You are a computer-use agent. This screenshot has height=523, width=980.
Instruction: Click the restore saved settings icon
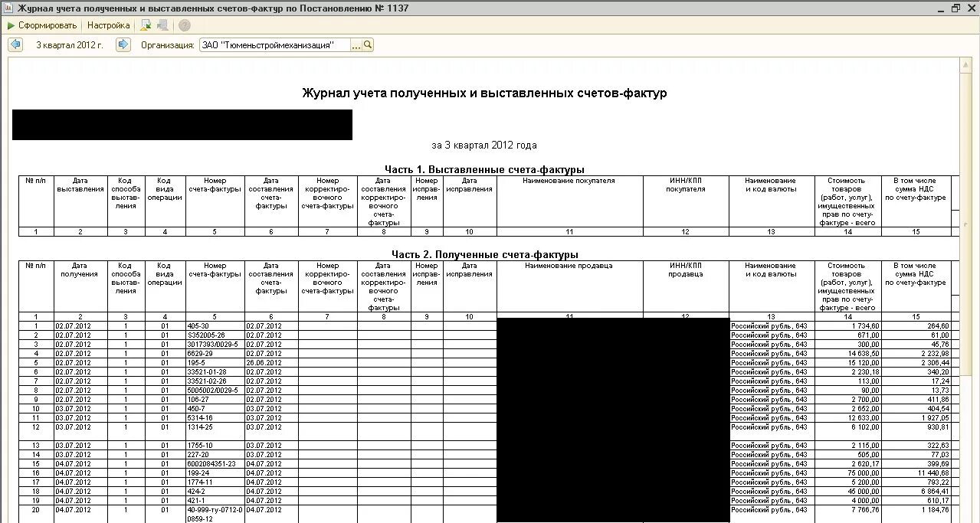tap(146, 25)
